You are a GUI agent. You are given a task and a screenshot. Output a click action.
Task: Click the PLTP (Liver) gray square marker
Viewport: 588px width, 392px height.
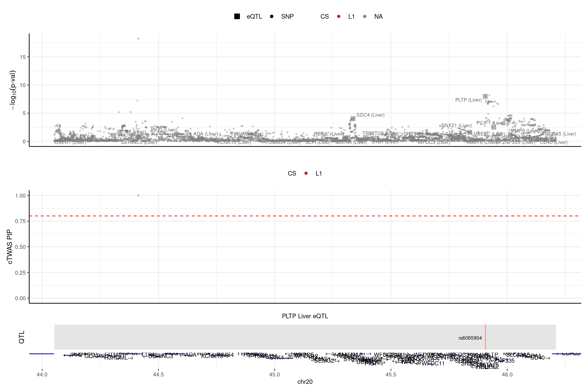[485, 96]
